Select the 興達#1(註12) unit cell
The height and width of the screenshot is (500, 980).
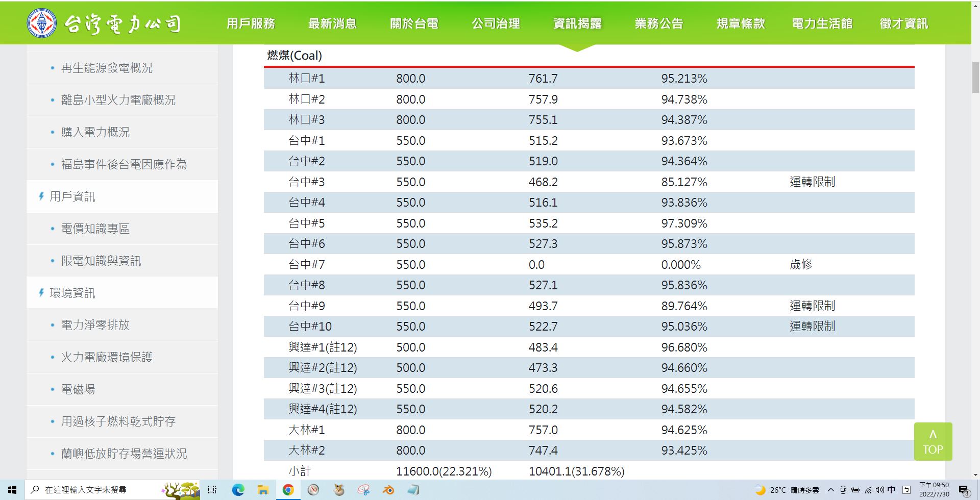point(323,347)
